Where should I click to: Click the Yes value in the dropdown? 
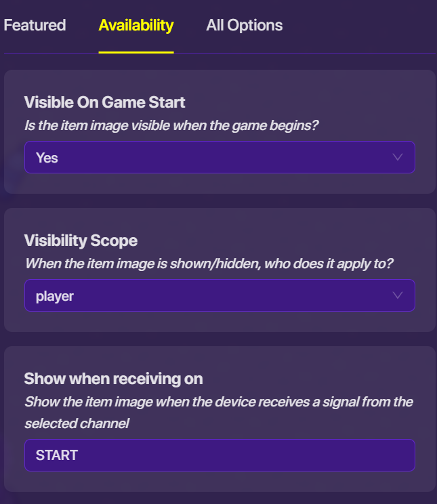[47, 158]
